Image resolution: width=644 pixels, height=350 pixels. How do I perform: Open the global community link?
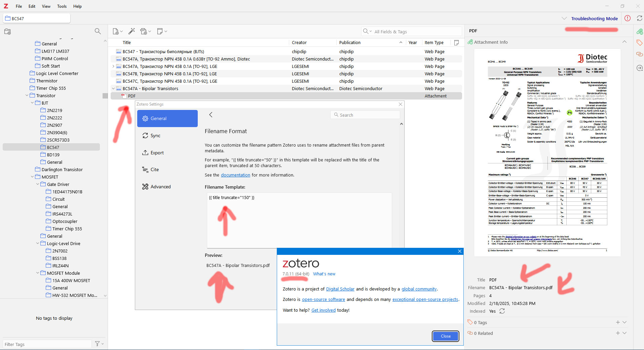[419, 289]
